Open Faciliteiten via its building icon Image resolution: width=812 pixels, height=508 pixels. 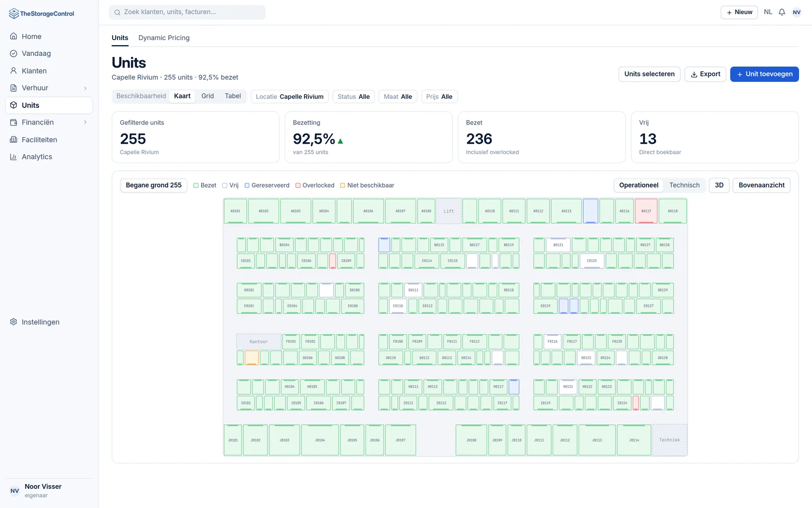(14, 140)
